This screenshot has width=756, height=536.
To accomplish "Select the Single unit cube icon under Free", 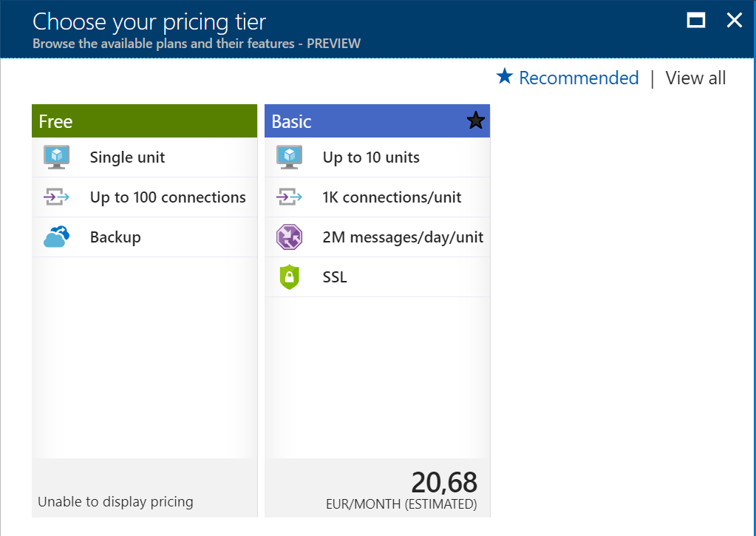I will pyautogui.click(x=56, y=157).
